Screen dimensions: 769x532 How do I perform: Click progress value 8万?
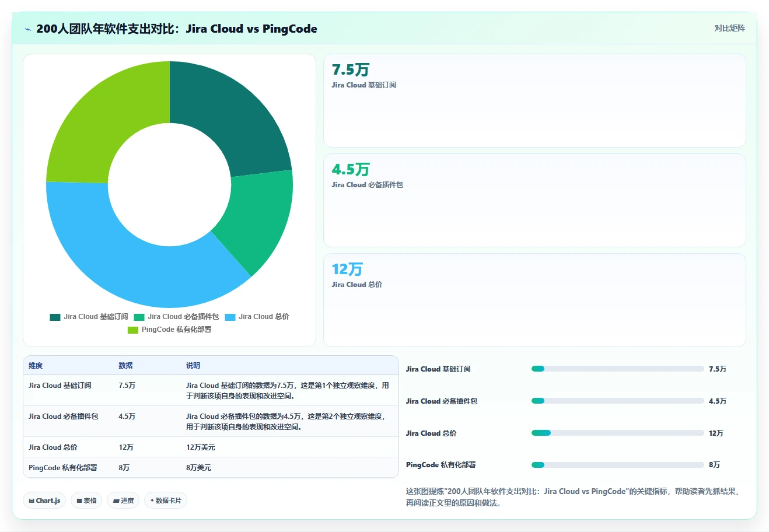point(715,465)
